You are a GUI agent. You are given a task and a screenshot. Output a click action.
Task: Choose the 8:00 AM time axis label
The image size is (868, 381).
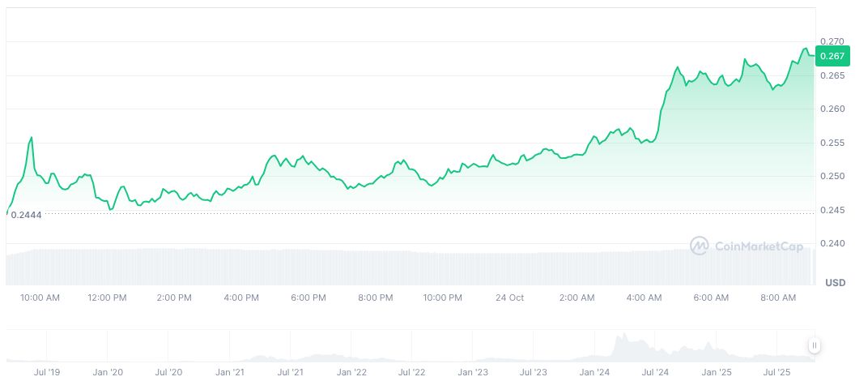pos(779,298)
